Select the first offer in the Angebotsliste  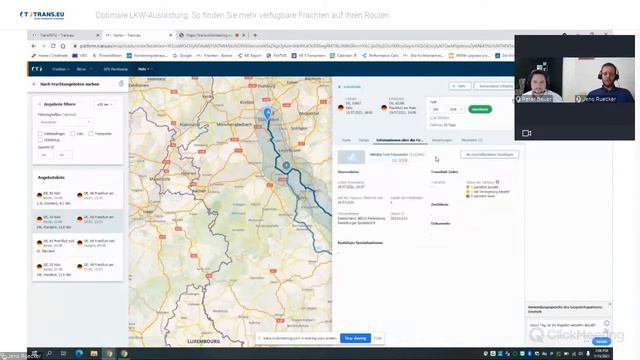click(78, 198)
